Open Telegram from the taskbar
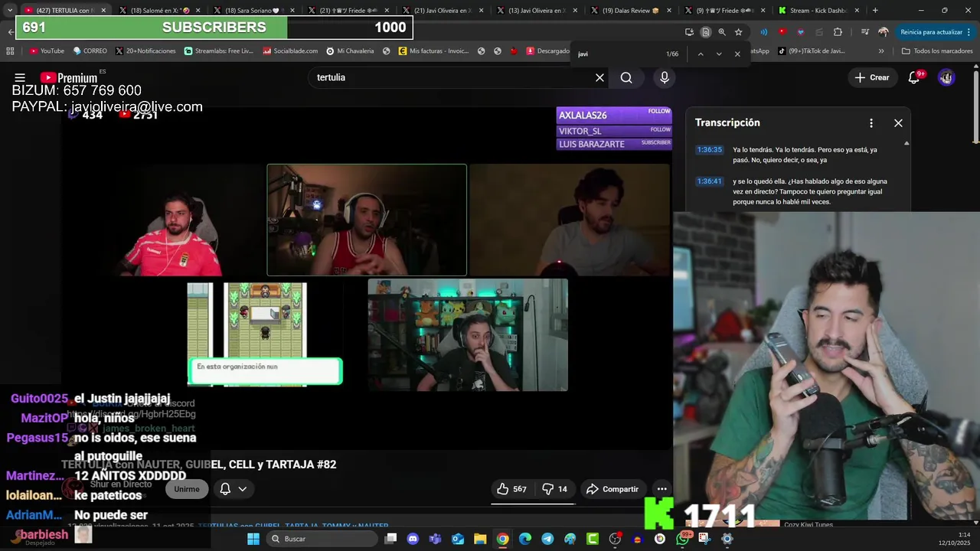980x551 pixels. pos(547,539)
